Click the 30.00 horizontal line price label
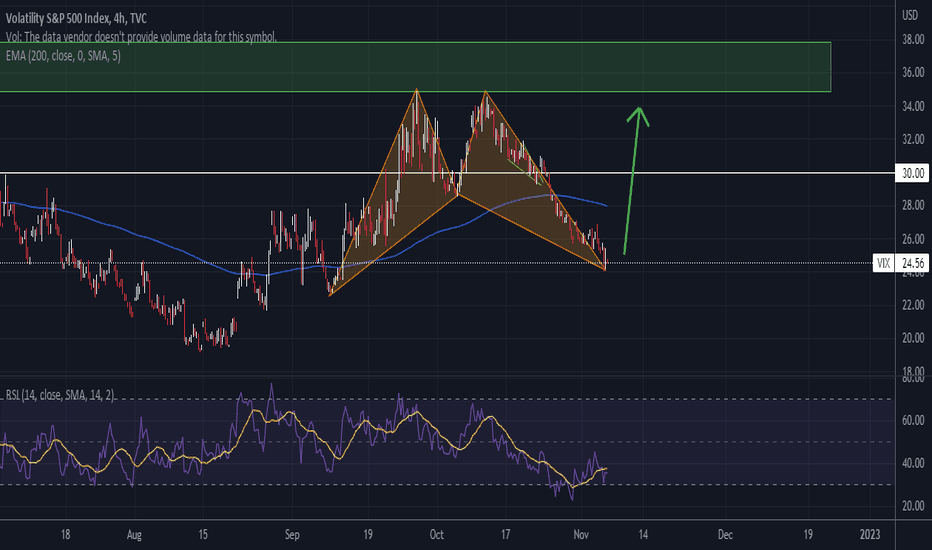The height and width of the screenshot is (550, 932). point(912,173)
